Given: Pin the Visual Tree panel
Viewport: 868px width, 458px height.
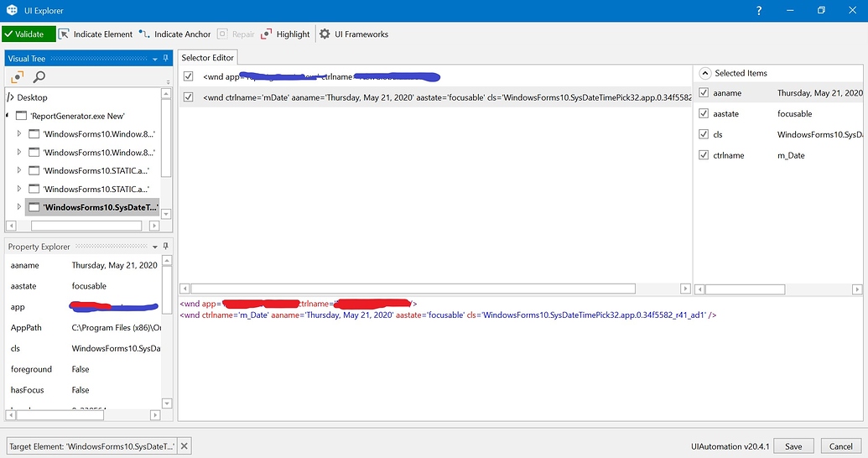Looking at the screenshot, I should coord(165,58).
